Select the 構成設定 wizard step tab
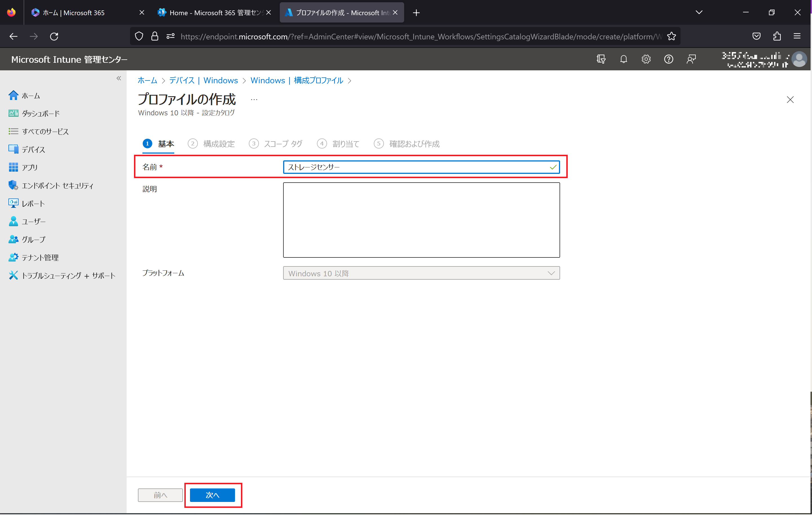 tap(211, 144)
